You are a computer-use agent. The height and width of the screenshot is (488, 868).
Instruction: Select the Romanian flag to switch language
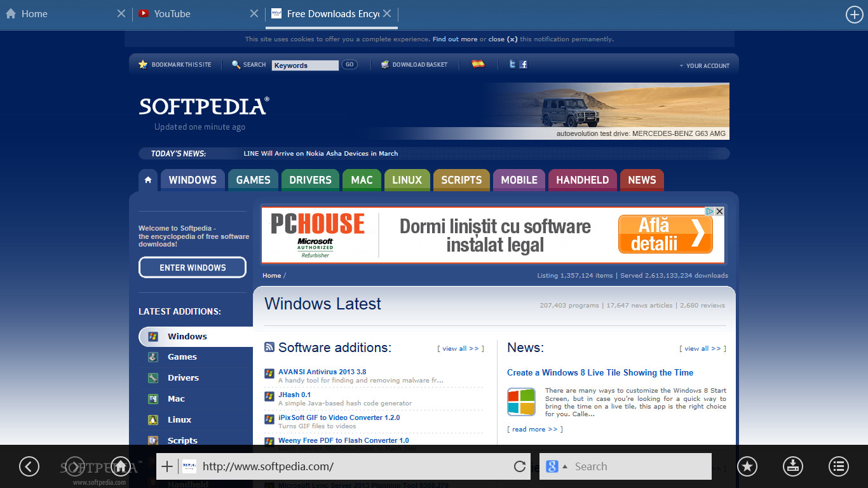478,64
